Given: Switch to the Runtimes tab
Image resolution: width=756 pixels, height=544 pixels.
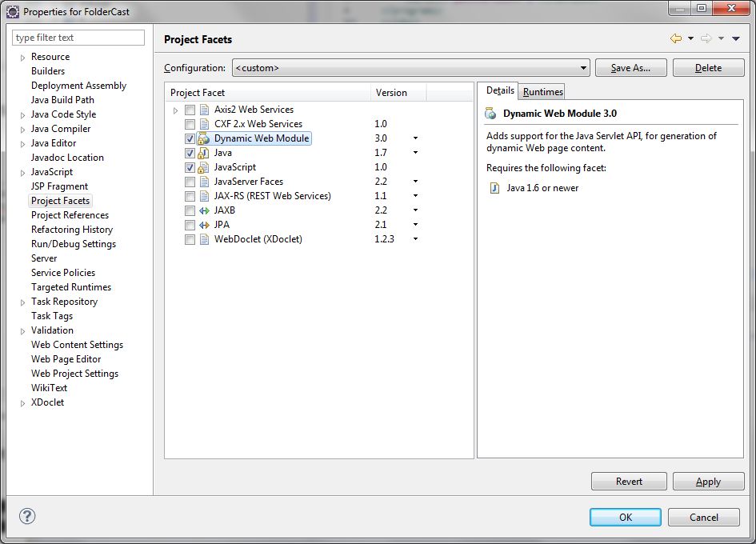Looking at the screenshot, I should pyautogui.click(x=542, y=92).
